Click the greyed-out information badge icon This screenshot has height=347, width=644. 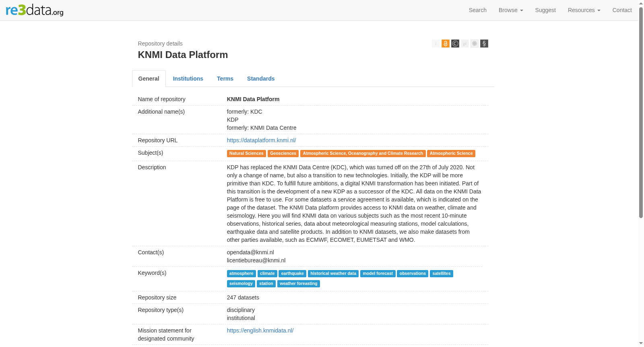tap(436, 44)
